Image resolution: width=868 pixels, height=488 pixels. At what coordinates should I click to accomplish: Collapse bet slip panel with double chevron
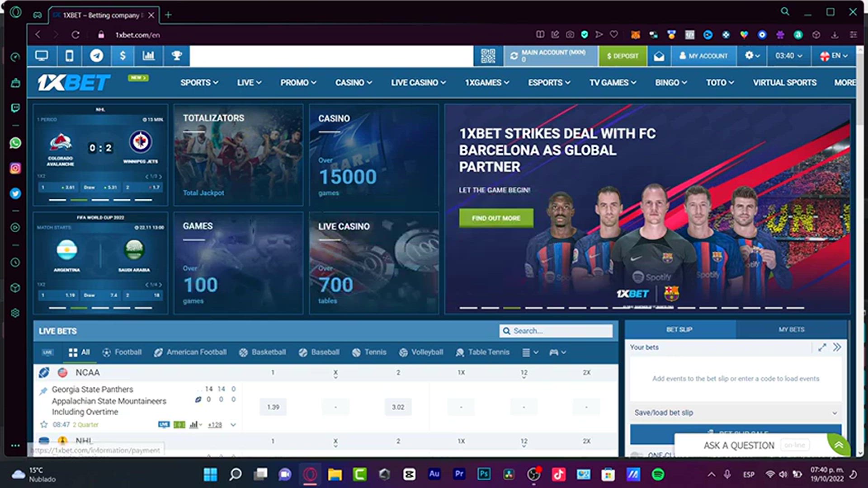[837, 347]
